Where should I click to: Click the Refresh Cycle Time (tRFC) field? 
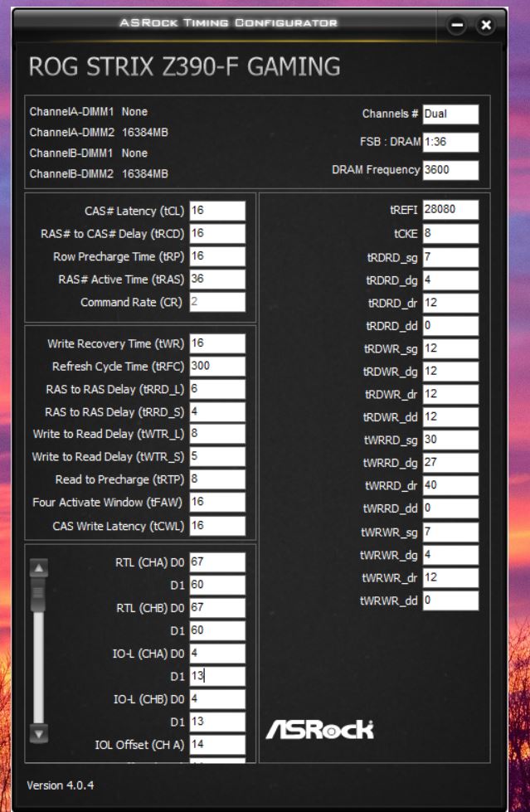coord(217,366)
